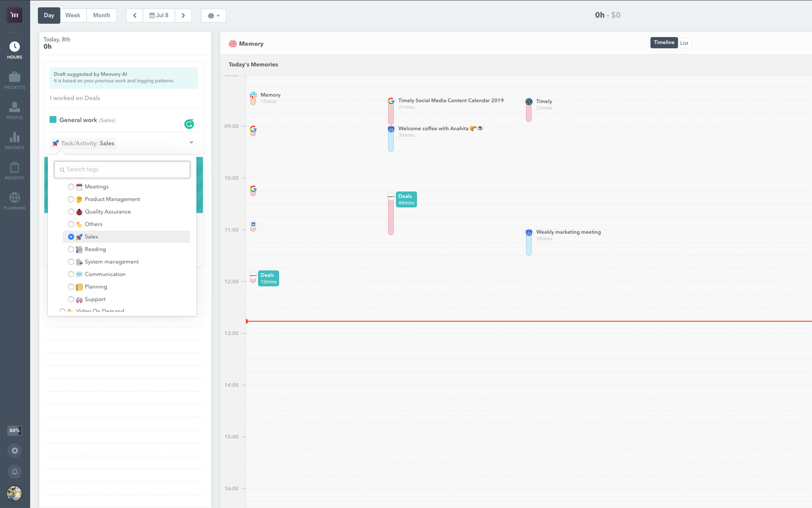Screen dimensions: 812x508
Task: Open the user profile avatar
Action: click(14, 493)
